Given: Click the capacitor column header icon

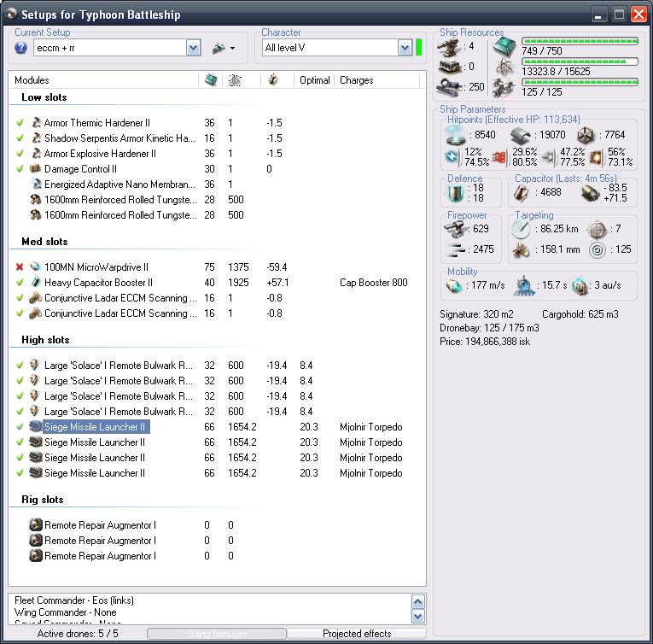Looking at the screenshot, I should coord(273,79).
